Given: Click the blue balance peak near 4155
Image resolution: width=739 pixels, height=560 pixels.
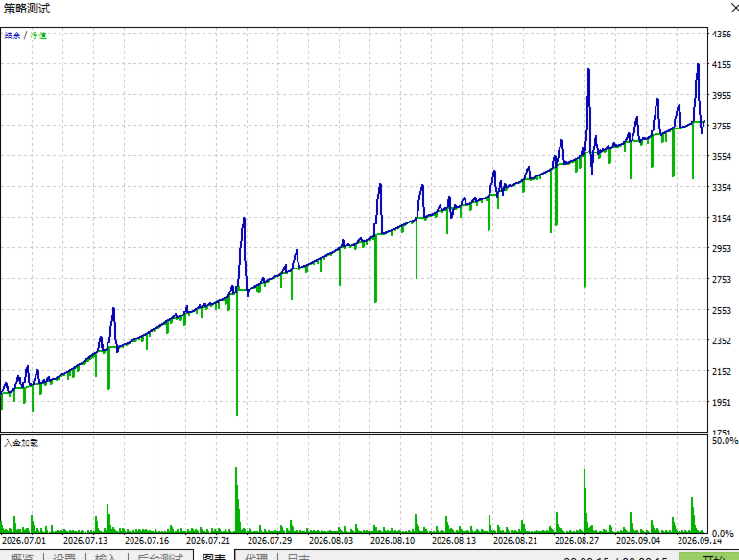Looking at the screenshot, I should coord(698,66).
